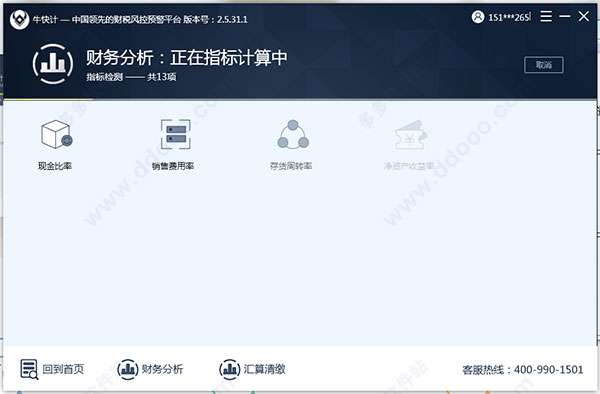Click the 销售费用率 server icon

175,134
